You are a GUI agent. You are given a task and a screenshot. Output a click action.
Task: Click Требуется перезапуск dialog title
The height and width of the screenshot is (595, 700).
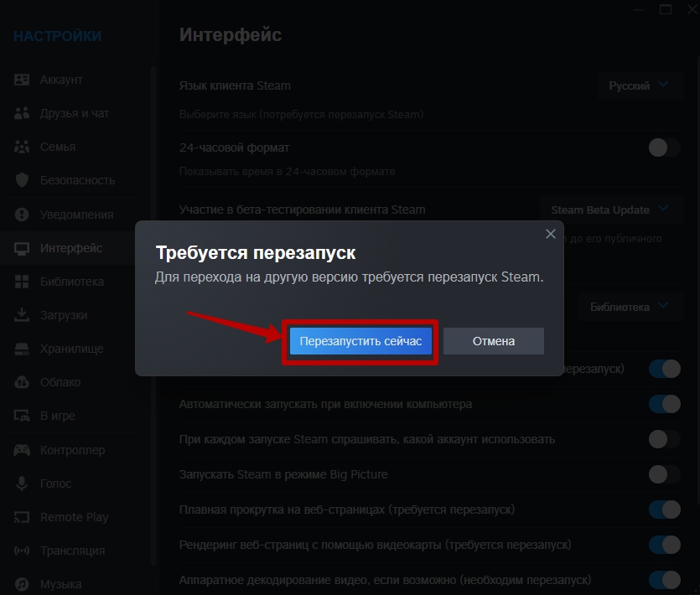pos(256,252)
